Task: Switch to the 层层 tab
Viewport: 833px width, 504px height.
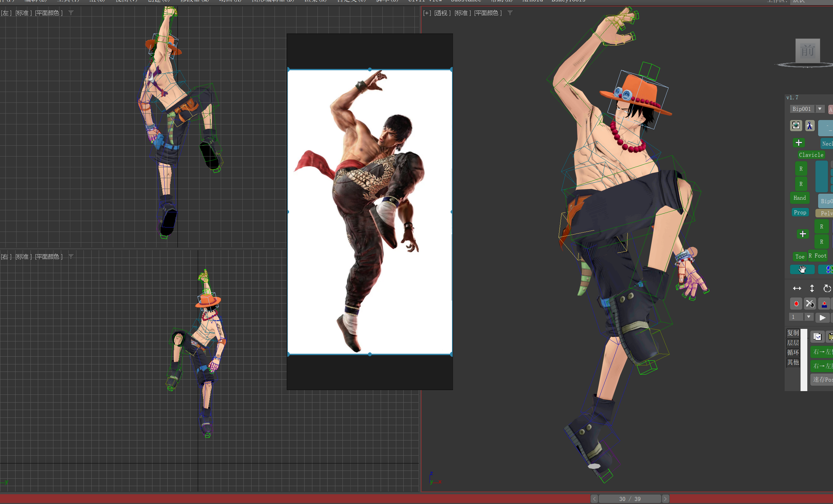Action: 793,343
